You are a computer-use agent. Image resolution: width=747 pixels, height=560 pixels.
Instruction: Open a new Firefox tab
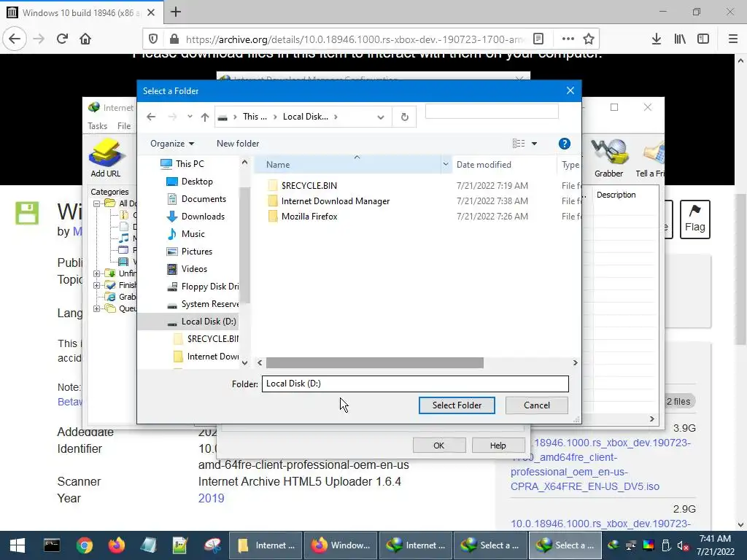tap(176, 12)
